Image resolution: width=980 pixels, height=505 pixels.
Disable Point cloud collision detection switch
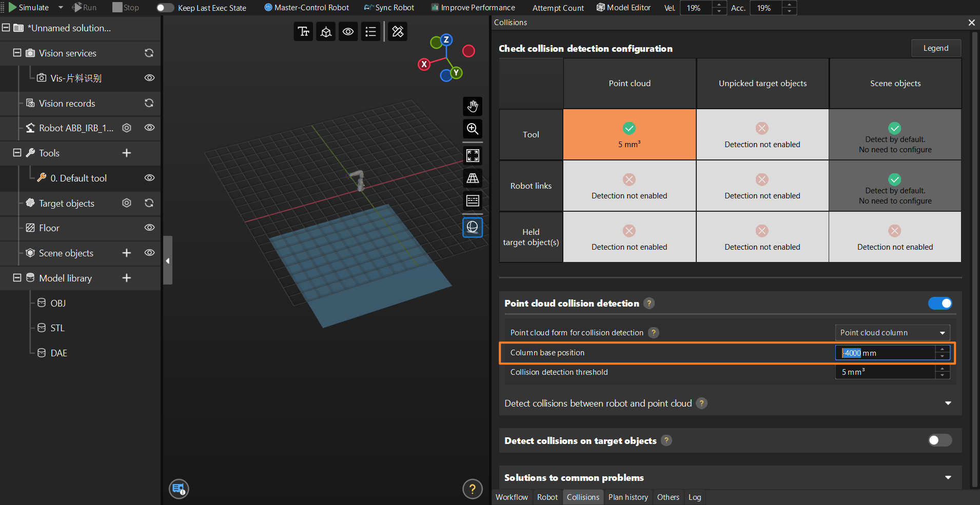[940, 304]
